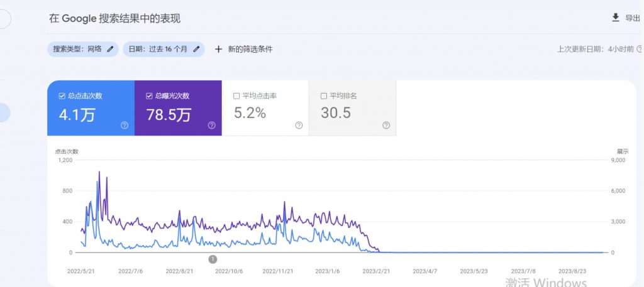Uncheck the 总点击次数 checkbox
Screen dimensions: 644x287
[x=62, y=96]
